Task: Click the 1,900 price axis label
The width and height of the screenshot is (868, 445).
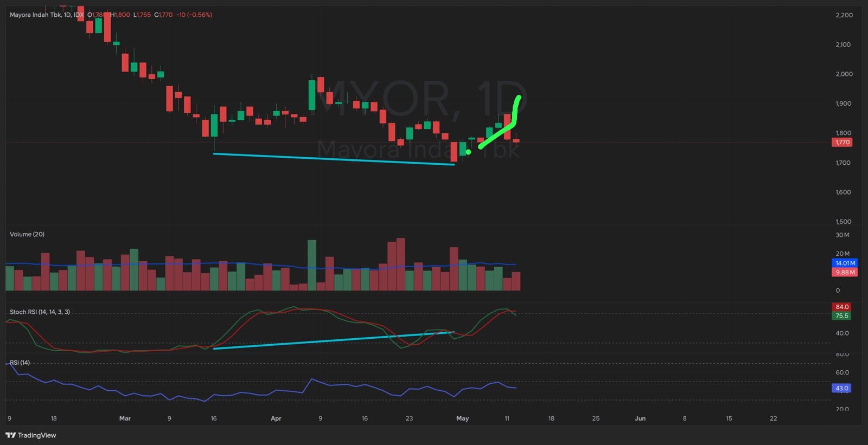Action: pos(844,104)
